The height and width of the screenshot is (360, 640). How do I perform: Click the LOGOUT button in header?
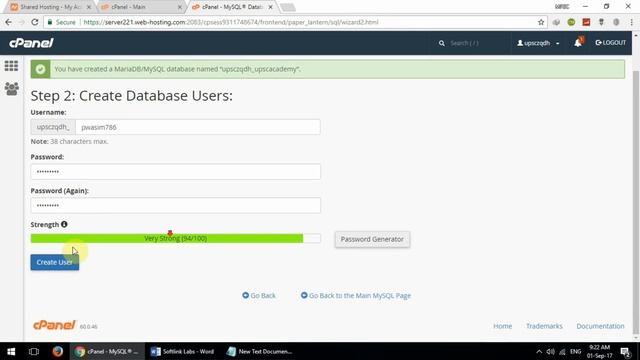(x=611, y=42)
